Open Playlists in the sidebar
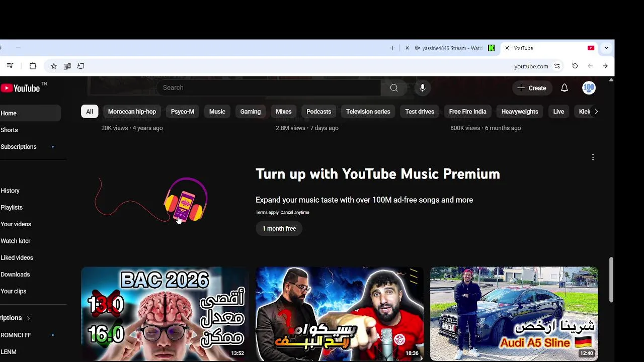This screenshot has height=362, width=644. click(30, 207)
